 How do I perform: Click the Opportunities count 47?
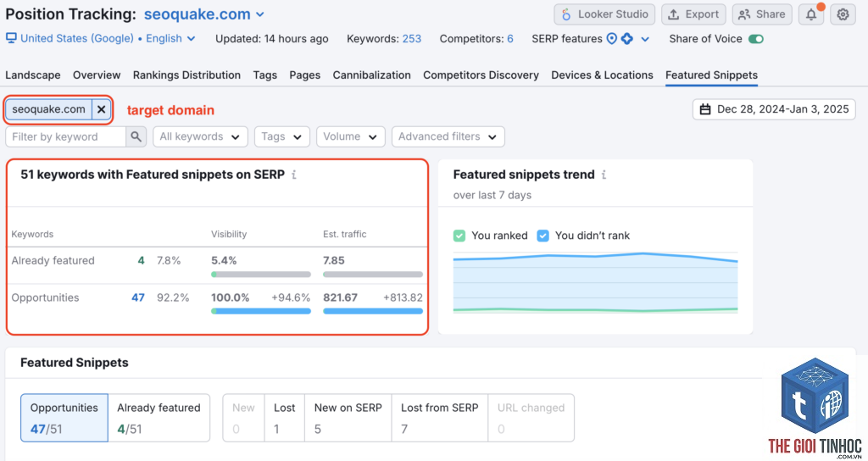pos(138,297)
